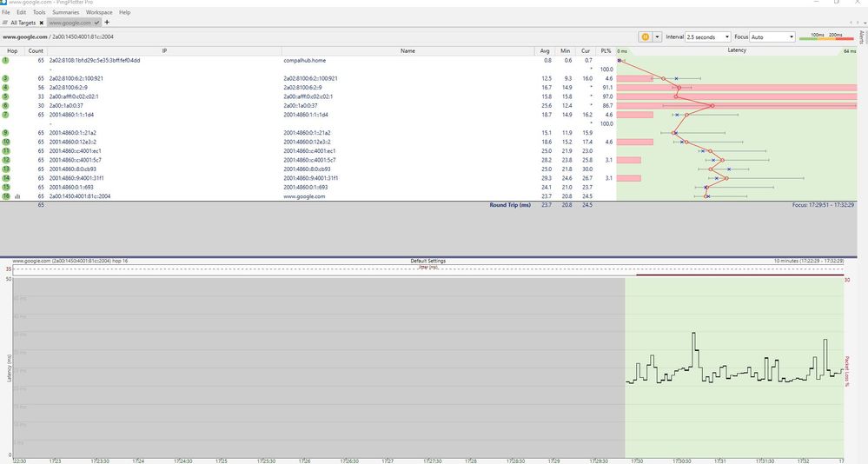Open the Workspace menu

pyautogui.click(x=99, y=12)
